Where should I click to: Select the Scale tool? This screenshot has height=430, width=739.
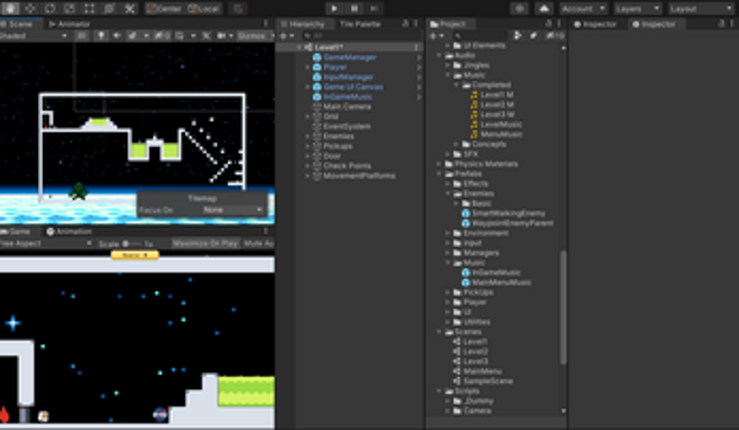tap(70, 8)
